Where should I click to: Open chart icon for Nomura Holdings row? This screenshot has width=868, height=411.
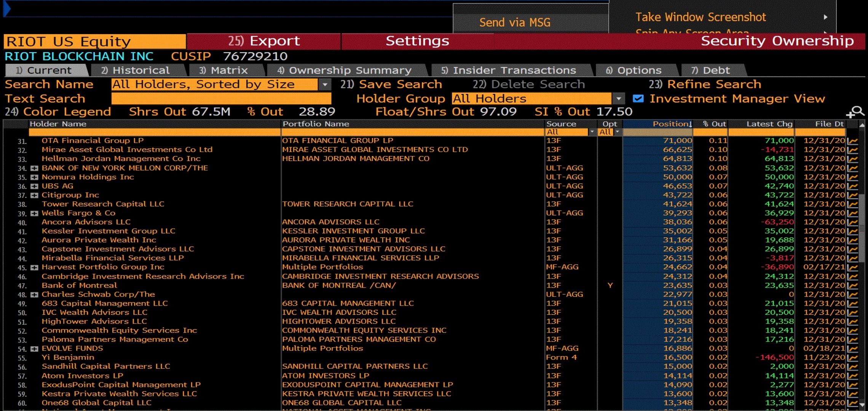click(853, 177)
